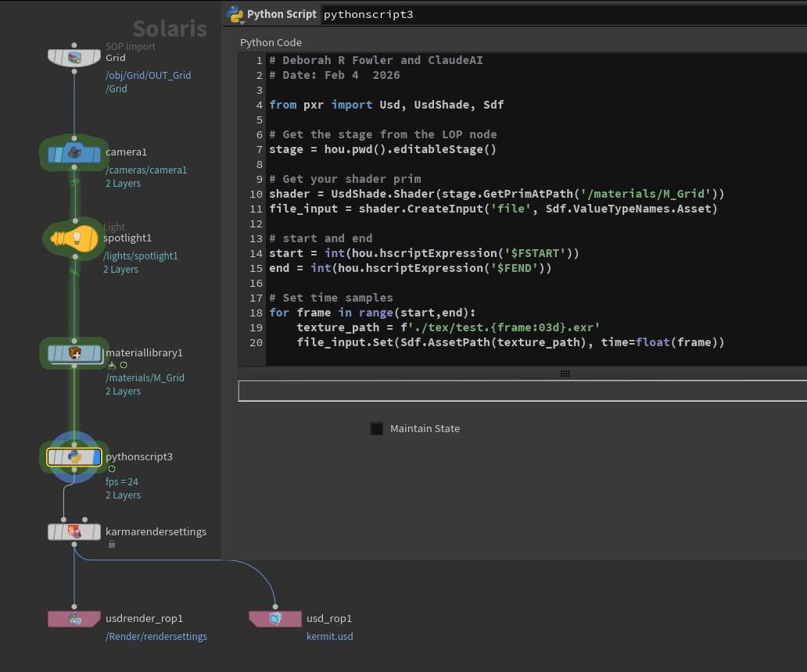Click the karmarendersettings node icon
The height and width of the screenshot is (672, 807).
(74, 532)
